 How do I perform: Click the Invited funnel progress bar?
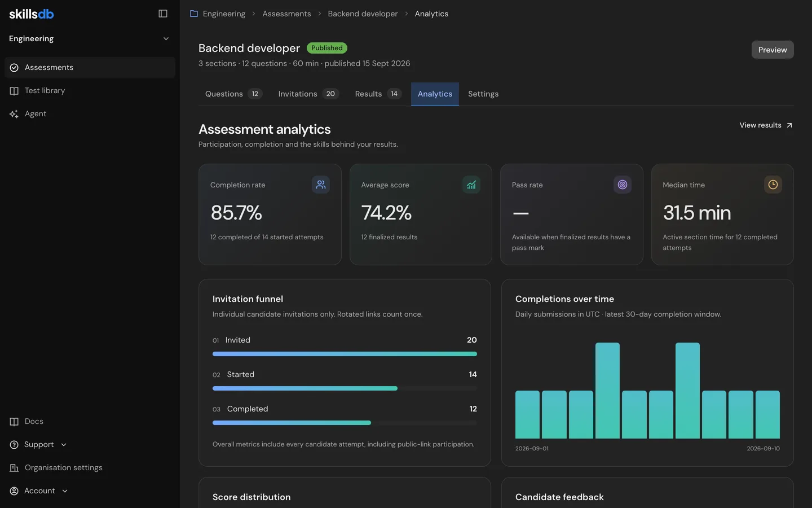[345, 354]
